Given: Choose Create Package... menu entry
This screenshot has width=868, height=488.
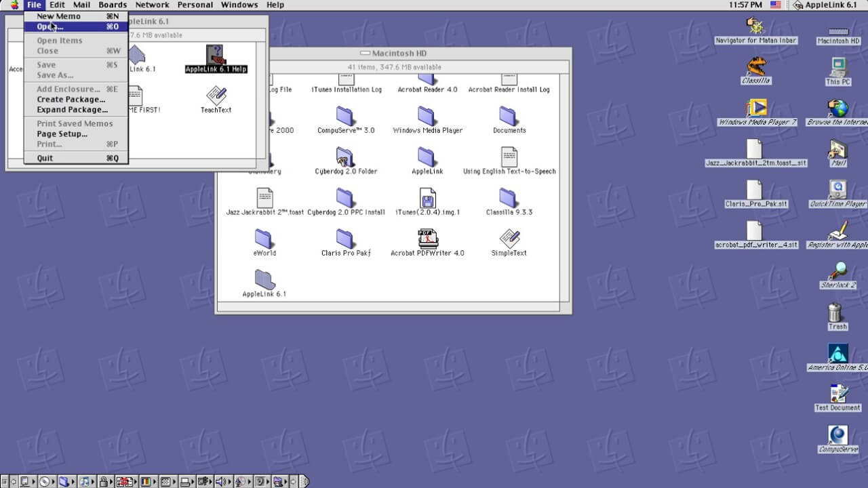Looking at the screenshot, I should coord(75,100).
